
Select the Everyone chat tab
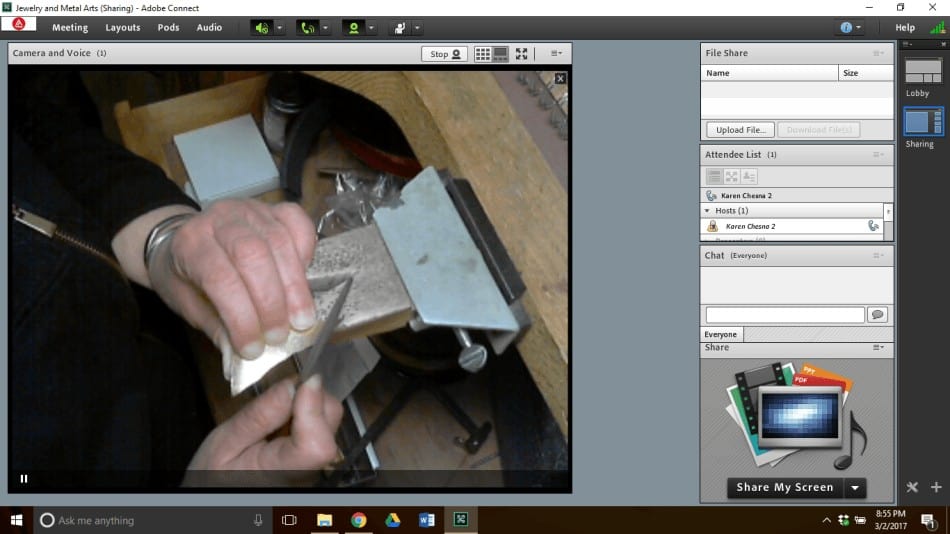click(x=720, y=335)
